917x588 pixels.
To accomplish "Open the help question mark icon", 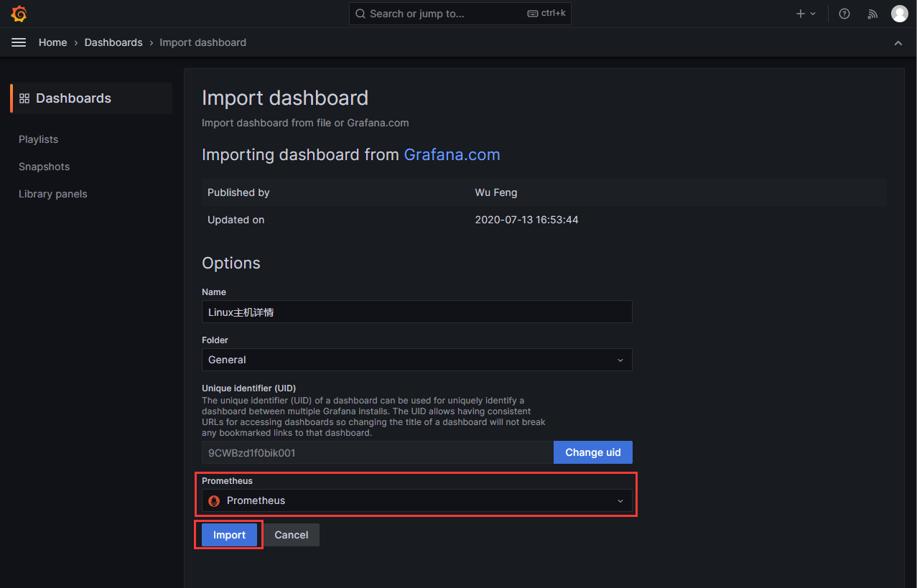I will pyautogui.click(x=844, y=14).
